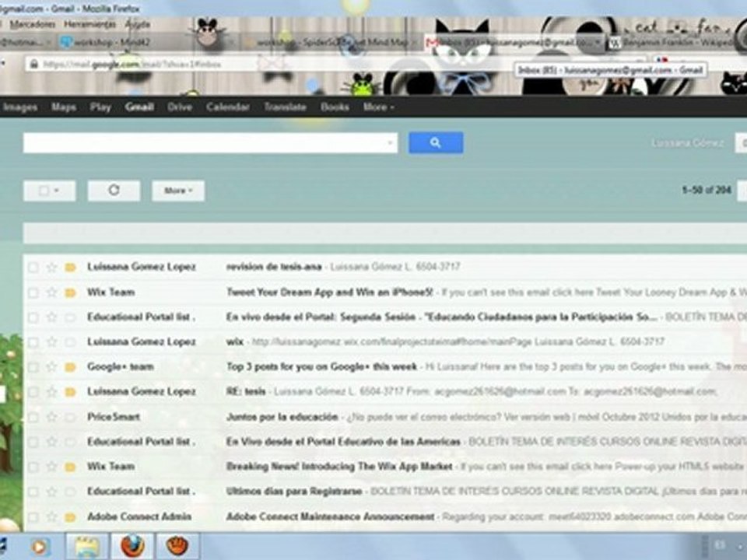
Task: Star the Segunda Sesión Educational Portal email
Action: pos(51,317)
